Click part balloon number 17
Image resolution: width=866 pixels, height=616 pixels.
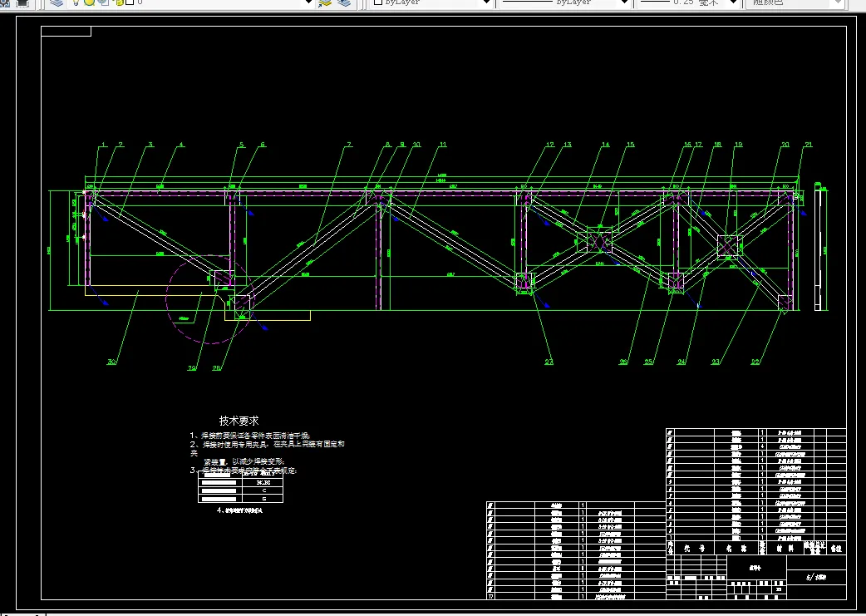pyautogui.click(x=699, y=145)
